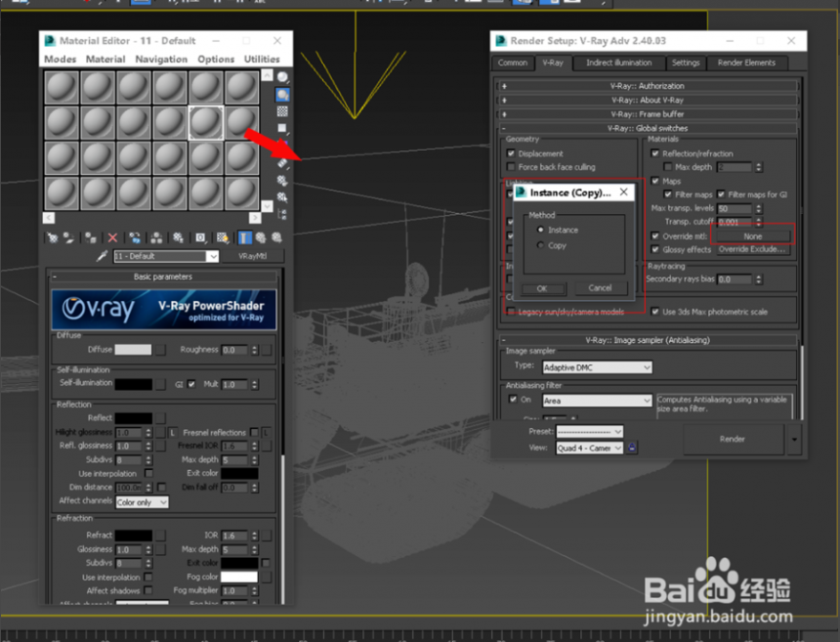Open the Material/Map Navigator icon
This screenshot has height=642, width=840.
(x=282, y=214)
